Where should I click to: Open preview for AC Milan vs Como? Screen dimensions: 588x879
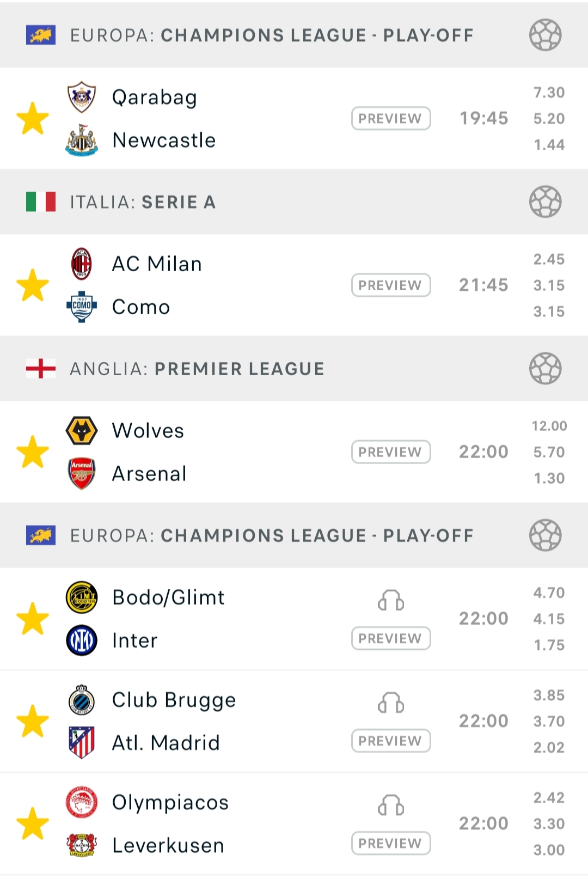tap(390, 285)
